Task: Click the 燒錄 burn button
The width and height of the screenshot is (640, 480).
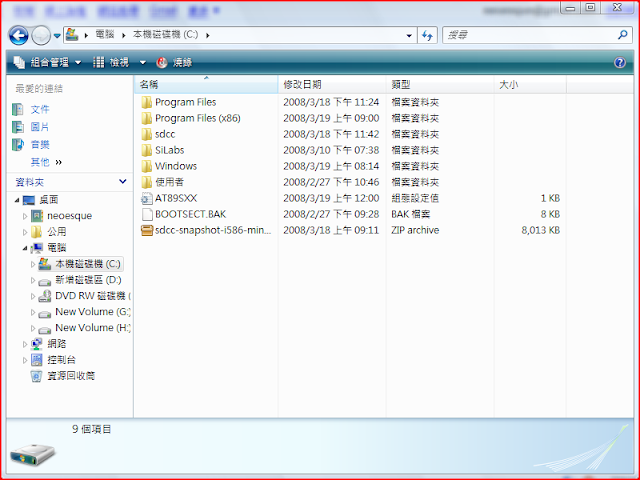Action: tap(174, 62)
